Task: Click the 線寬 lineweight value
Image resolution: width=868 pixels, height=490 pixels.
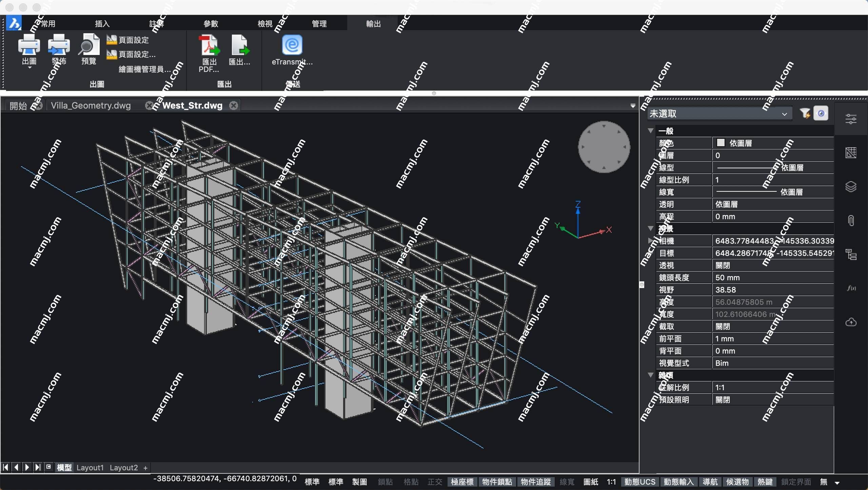Action: (x=773, y=192)
